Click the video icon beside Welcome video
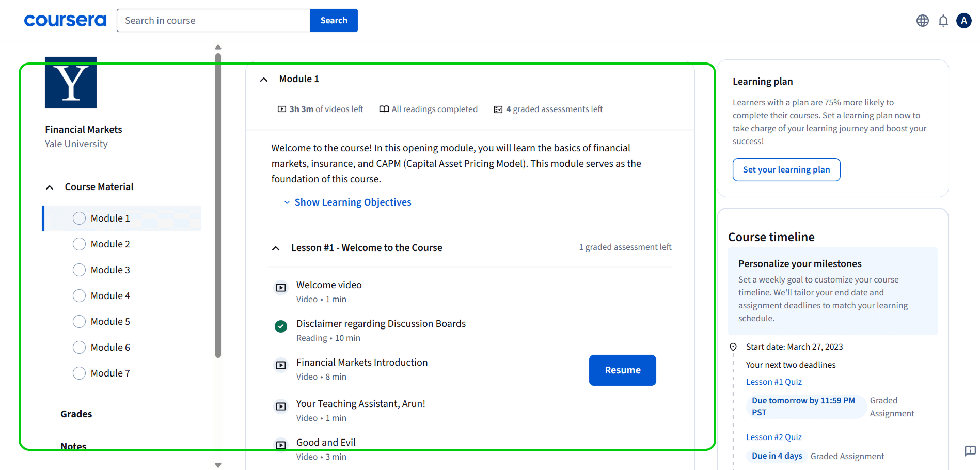Screen dimensions: 980x470 click(281, 288)
